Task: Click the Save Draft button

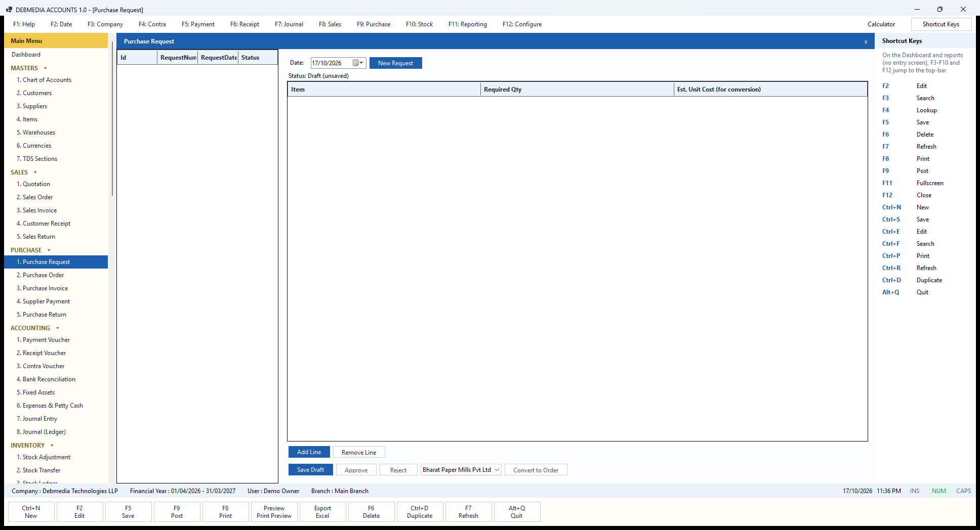Action: [x=311, y=470]
